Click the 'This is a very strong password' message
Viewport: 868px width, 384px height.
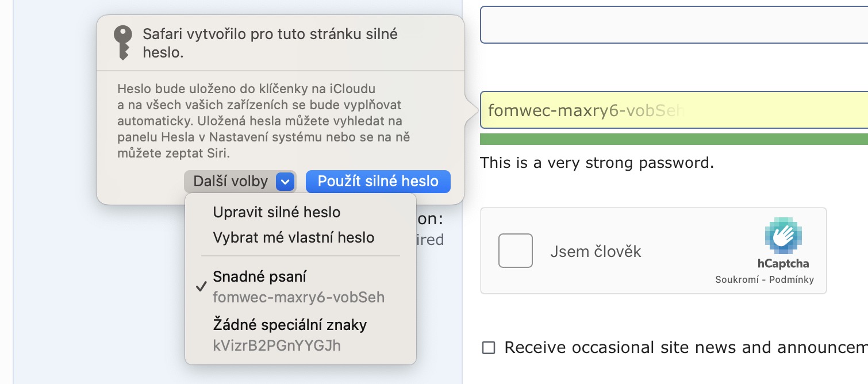coord(597,163)
